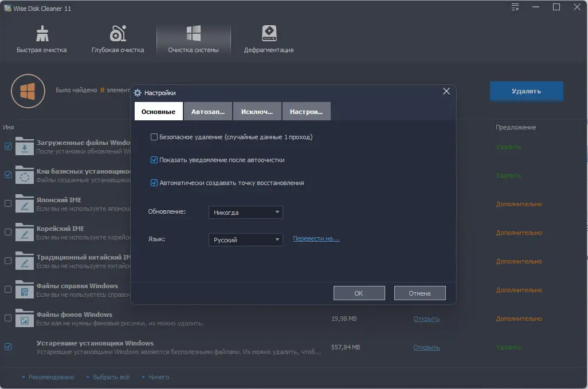The image size is (588, 389).
Task: Confirm settings with the OK button
Action: coord(359,293)
